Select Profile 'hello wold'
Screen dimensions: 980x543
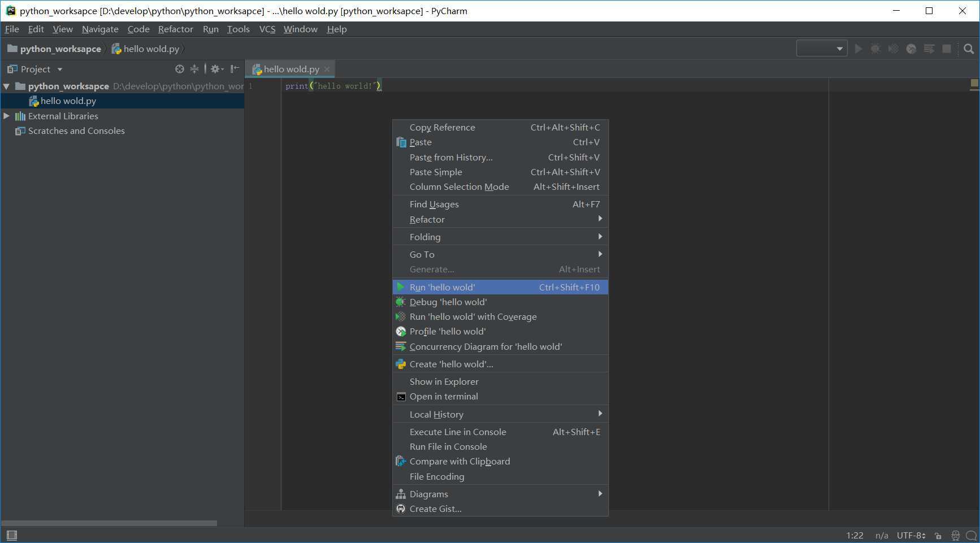[x=500, y=331]
